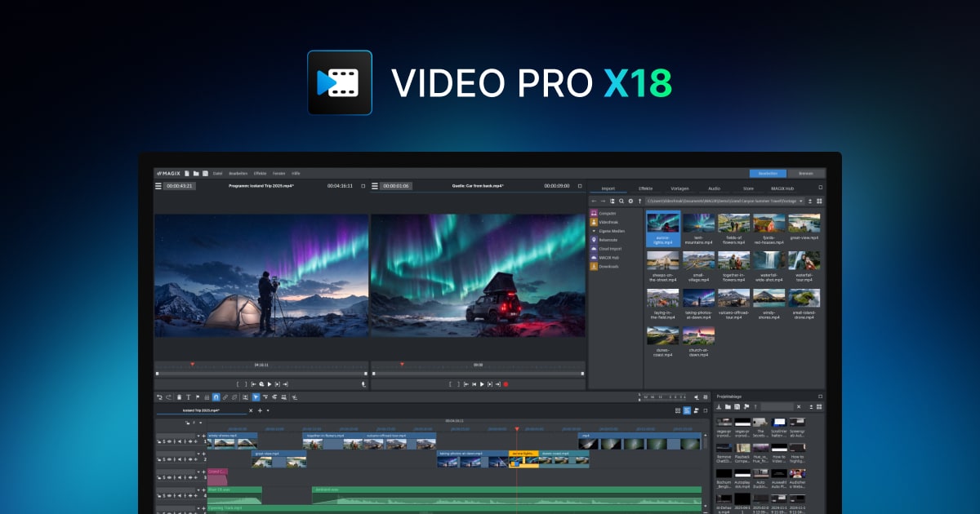This screenshot has height=514, width=980.
Task: Switch to the Audio tab
Action: coord(714,188)
